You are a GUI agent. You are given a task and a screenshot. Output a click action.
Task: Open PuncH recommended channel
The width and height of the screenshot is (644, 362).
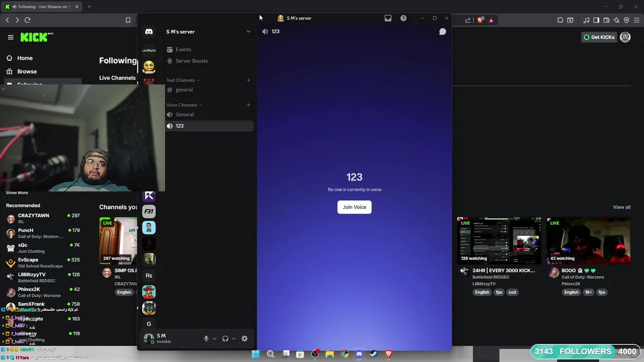pyautogui.click(x=43, y=233)
